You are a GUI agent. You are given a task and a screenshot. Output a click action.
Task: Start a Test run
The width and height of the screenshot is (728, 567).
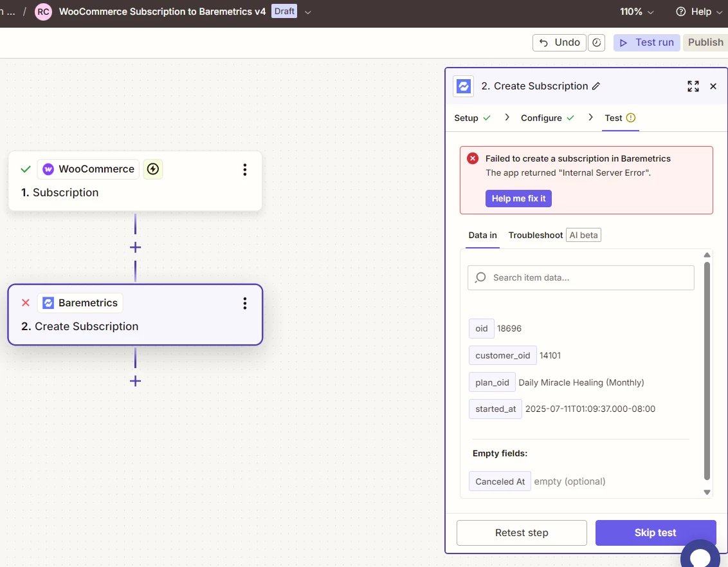647,42
